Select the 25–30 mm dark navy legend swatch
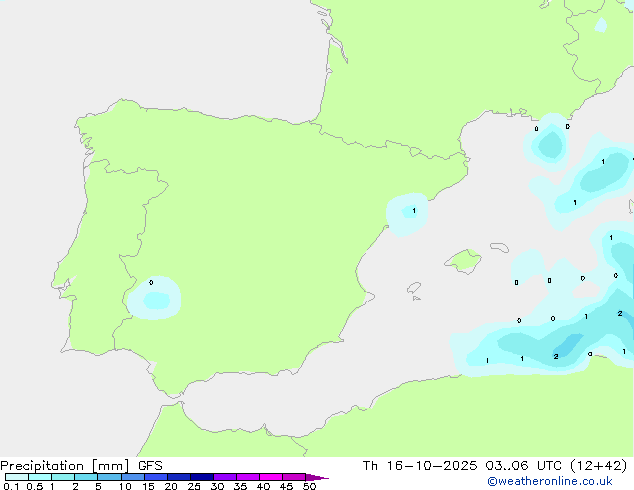 202,477
